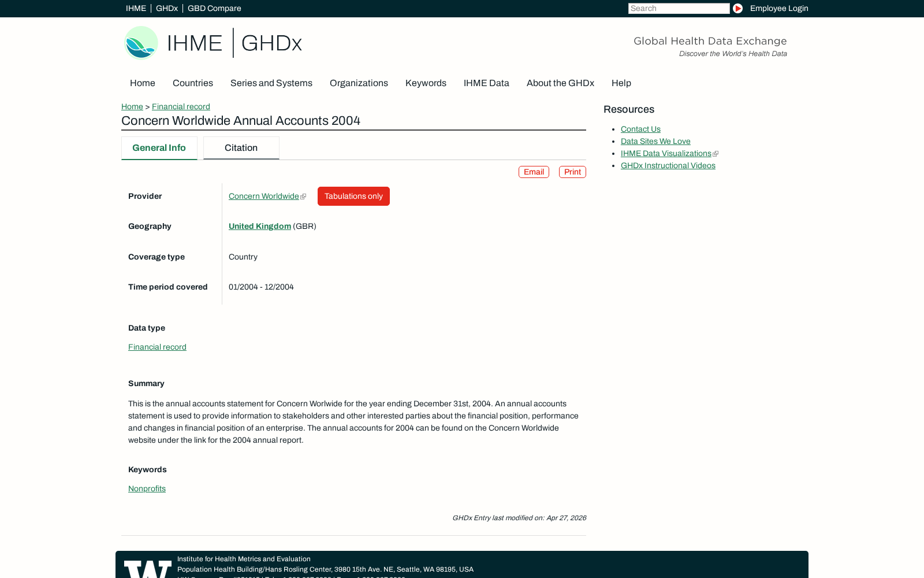Screen dimensions: 924x578
Task: Open About the GHDx menu
Action: click(560, 83)
